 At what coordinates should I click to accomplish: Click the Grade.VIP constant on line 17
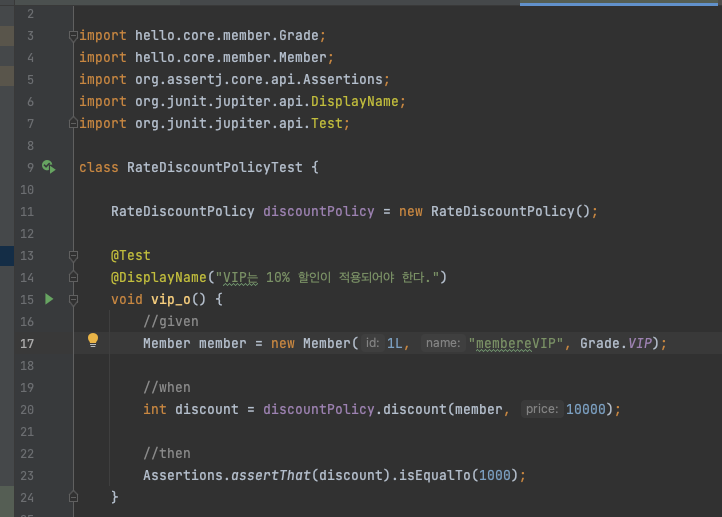pos(616,343)
